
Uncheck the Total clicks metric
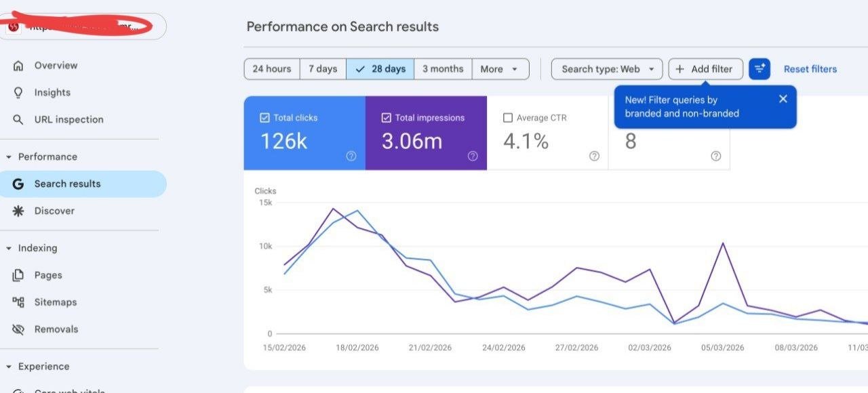point(264,117)
